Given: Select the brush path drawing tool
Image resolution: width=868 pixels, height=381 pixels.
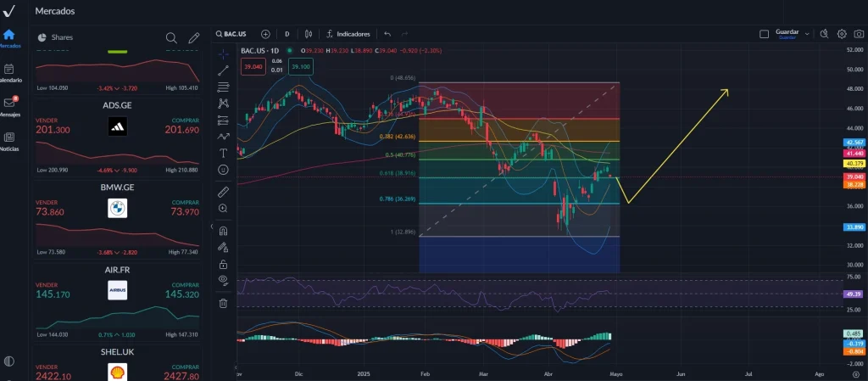Looking at the screenshot, I should (x=223, y=137).
